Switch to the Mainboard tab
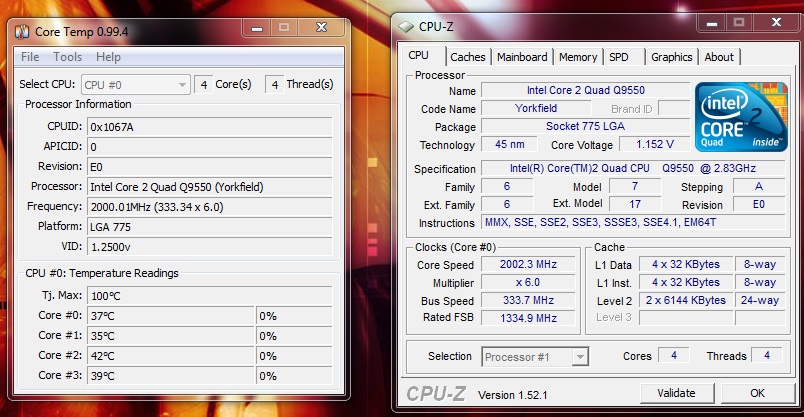The height and width of the screenshot is (417, 804). point(522,57)
